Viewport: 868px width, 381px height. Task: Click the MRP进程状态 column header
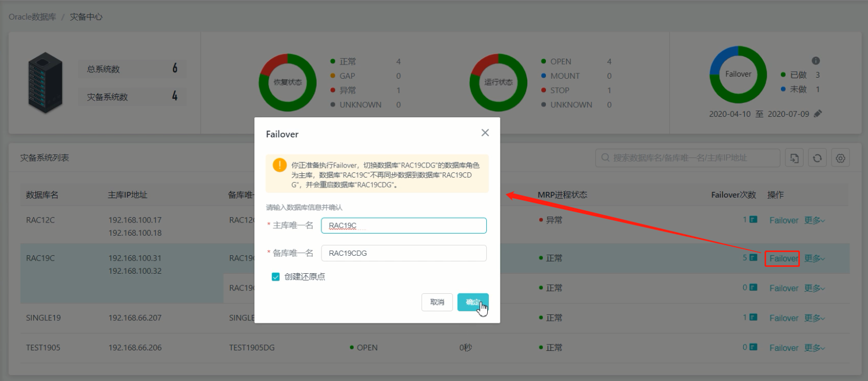(562, 195)
